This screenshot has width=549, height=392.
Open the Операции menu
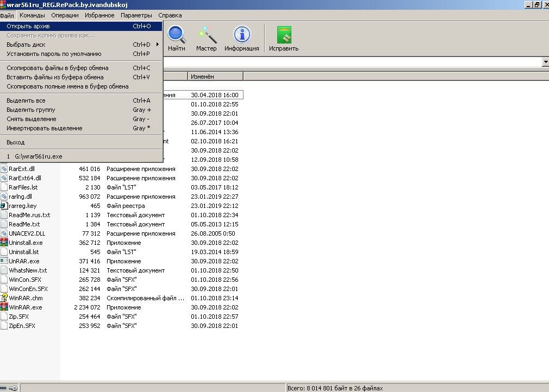tap(65, 15)
